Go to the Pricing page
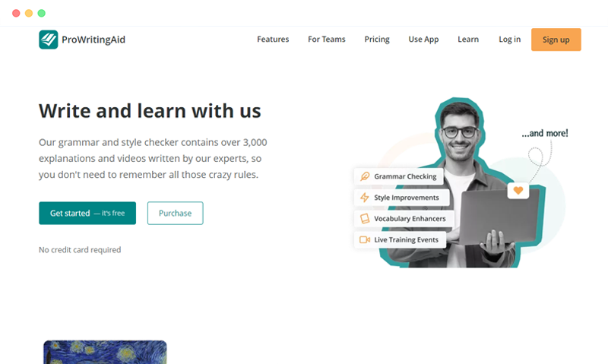The width and height of the screenshot is (608, 364). [377, 40]
